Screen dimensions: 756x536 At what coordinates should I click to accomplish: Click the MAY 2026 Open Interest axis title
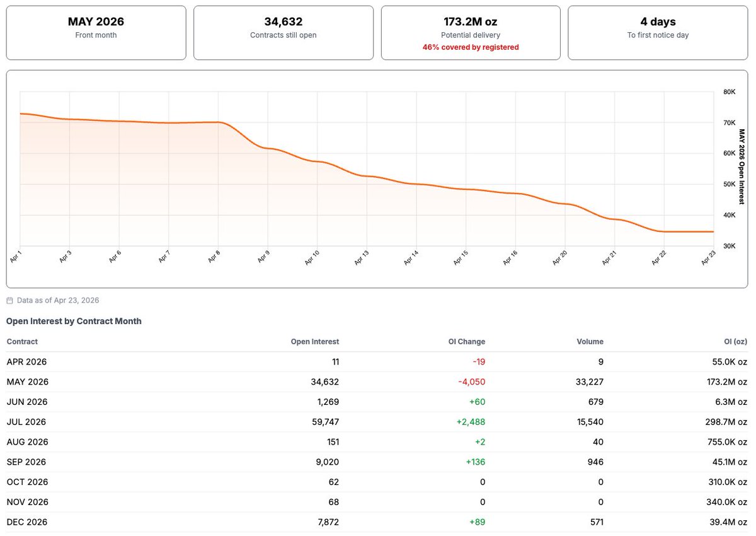742,166
